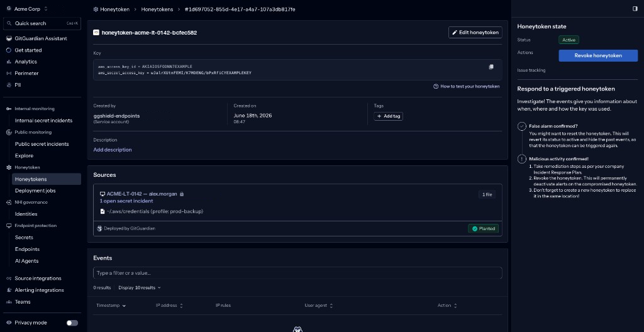Image resolution: width=644 pixels, height=332 pixels.
Task: Click the 1 file badge
Action: click(487, 194)
